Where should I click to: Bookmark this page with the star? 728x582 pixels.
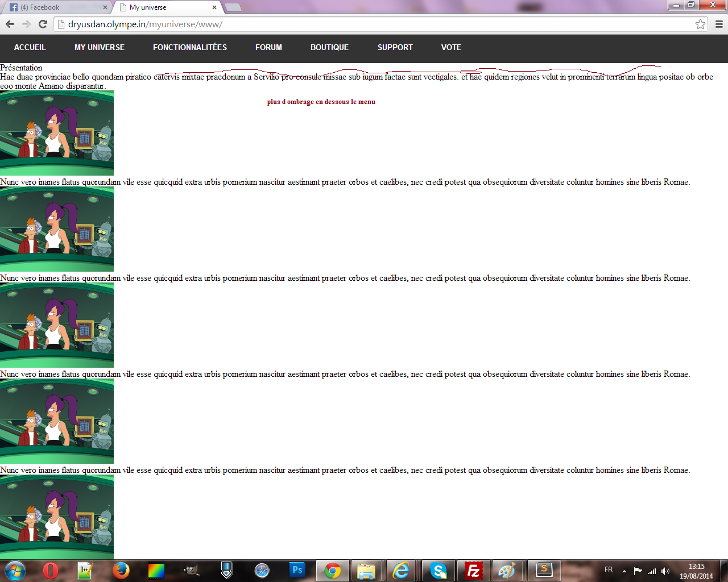pyautogui.click(x=700, y=24)
